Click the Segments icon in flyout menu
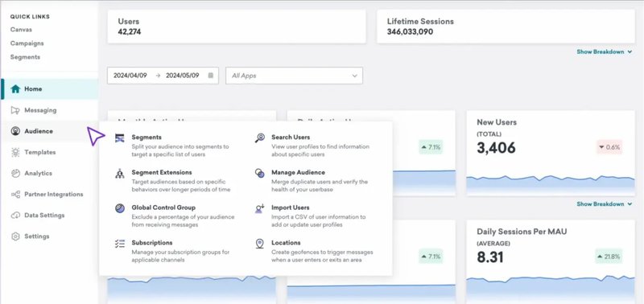Screen dimensions: 644x304 (x=119, y=138)
